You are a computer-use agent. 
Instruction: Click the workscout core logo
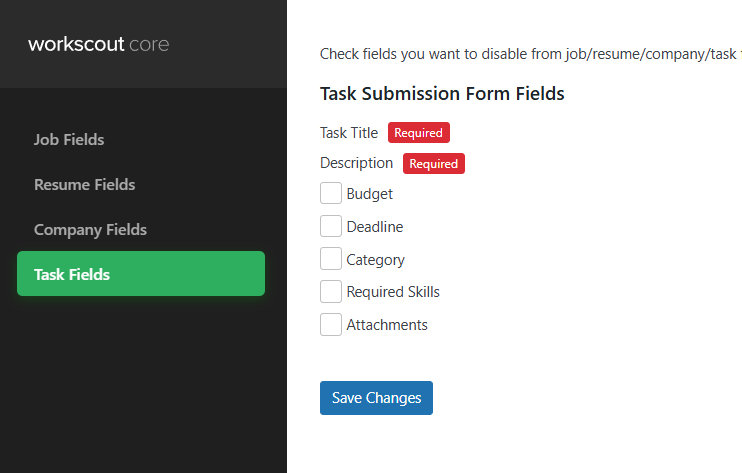pos(98,44)
